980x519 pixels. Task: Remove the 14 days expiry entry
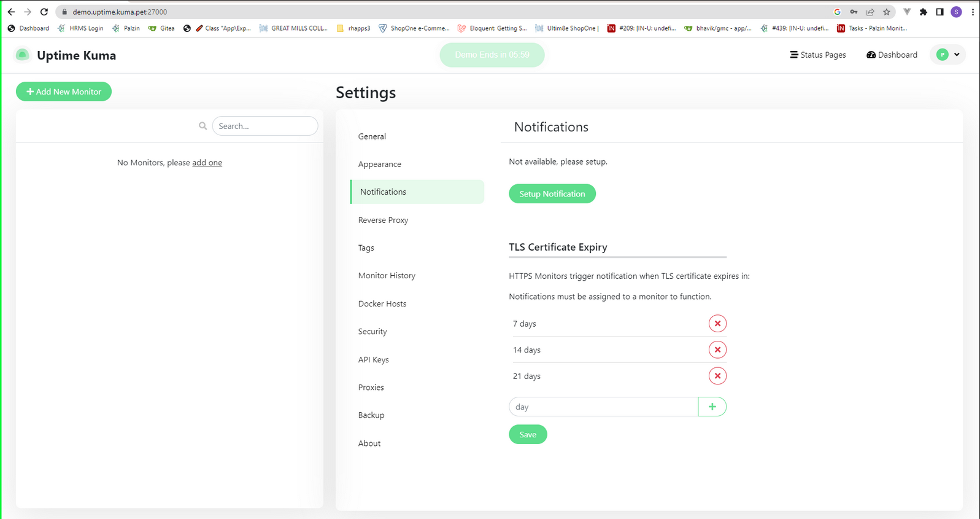pyautogui.click(x=717, y=350)
